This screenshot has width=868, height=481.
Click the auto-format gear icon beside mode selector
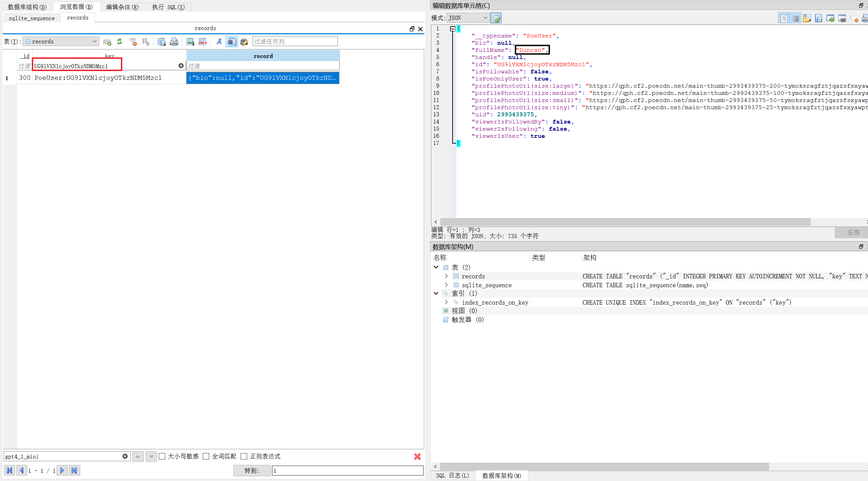496,18
